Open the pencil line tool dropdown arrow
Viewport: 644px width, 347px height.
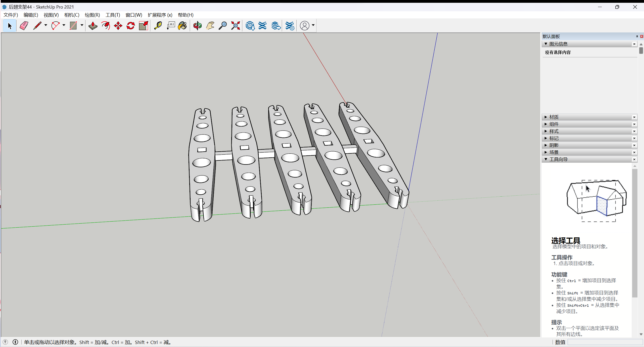click(45, 25)
